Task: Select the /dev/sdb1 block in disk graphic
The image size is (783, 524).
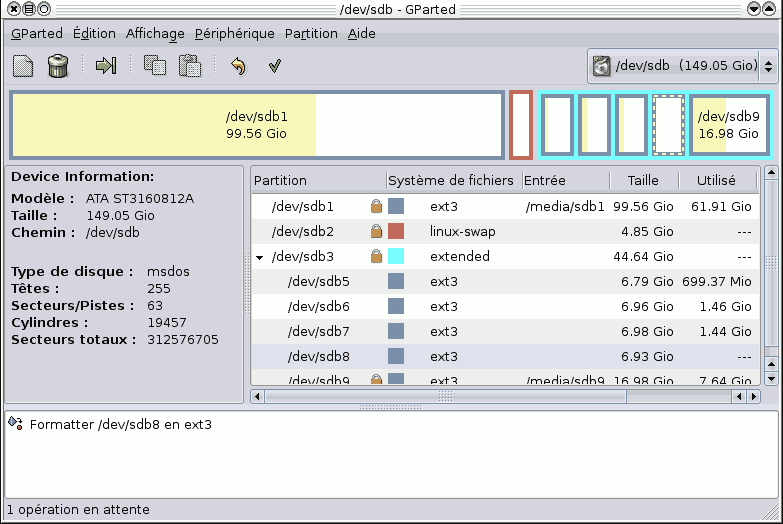Action: (x=256, y=125)
